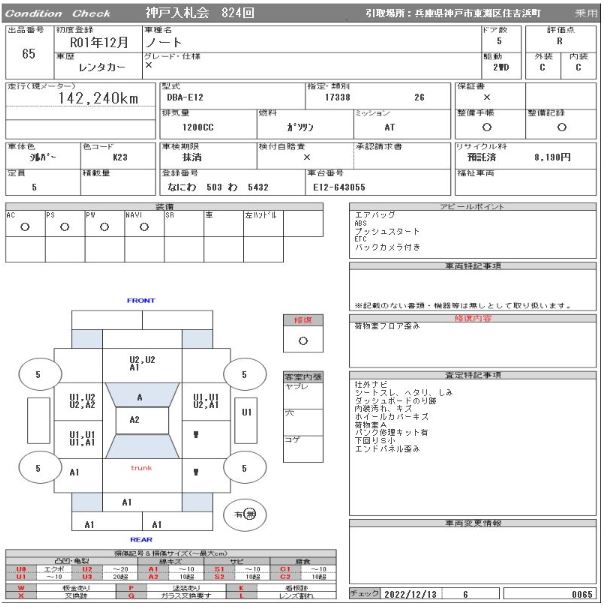The width and height of the screenshot is (608, 609).
Task: Click the front-left wheel circle marked 5
Action: tap(37, 376)
